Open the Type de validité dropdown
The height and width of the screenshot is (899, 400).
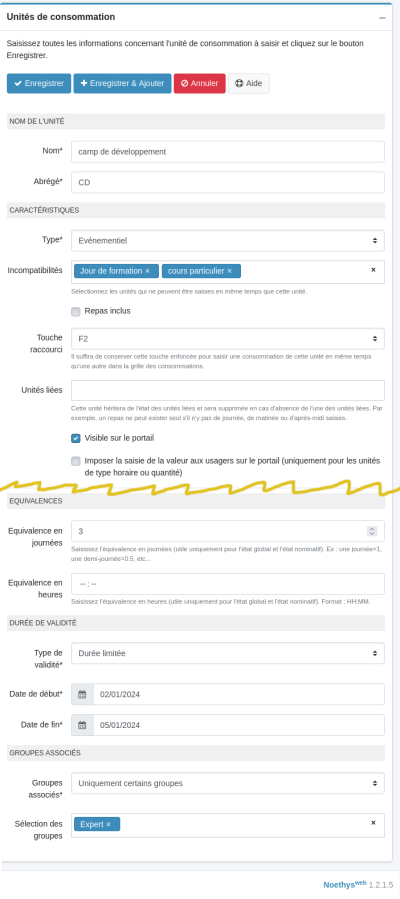click(228, 653)
